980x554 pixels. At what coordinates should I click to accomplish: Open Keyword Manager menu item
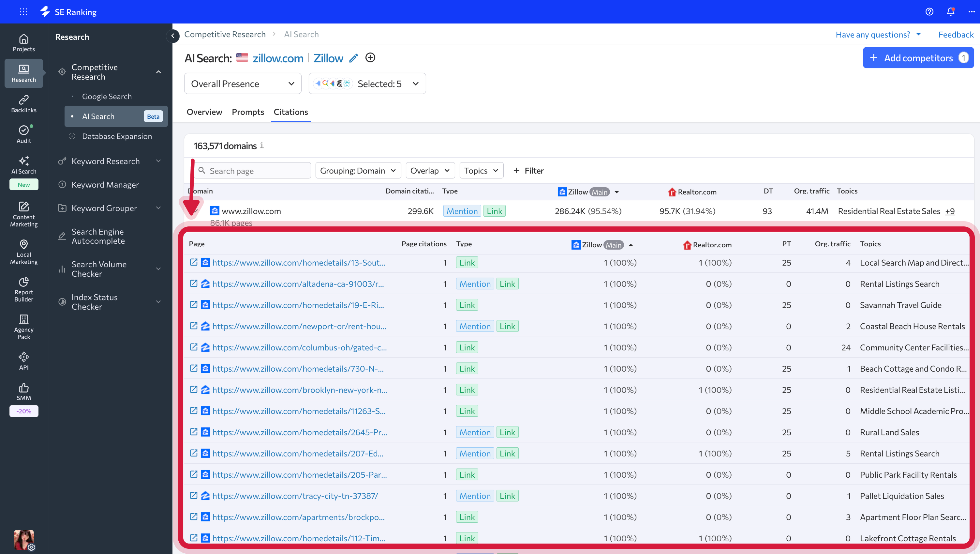click(x=105, y=185)
